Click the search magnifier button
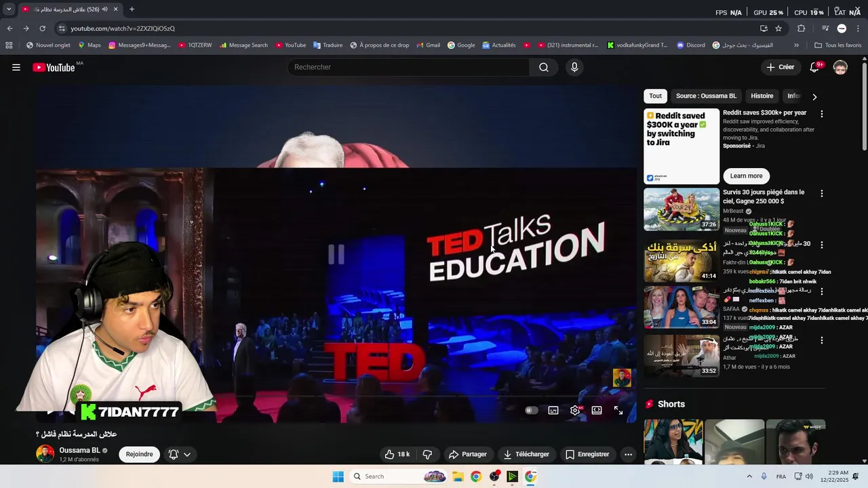The width and height of the screenshot is (868, 488). (544, 67)
